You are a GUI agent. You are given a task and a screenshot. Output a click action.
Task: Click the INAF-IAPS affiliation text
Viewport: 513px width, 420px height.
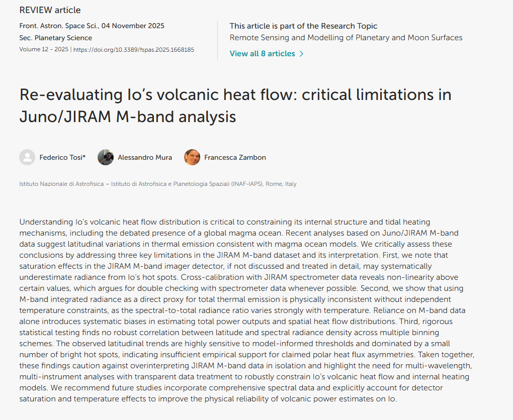pos(157,184)
